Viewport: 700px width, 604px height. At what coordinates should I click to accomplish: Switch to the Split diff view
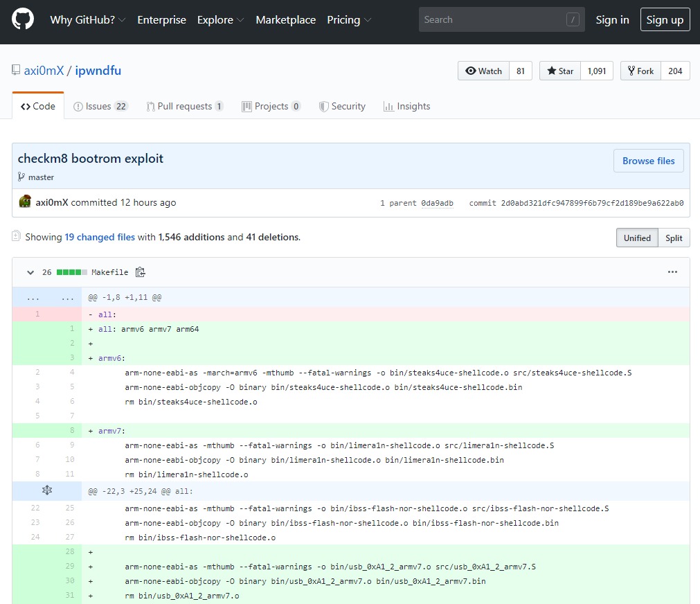(674, 238)
